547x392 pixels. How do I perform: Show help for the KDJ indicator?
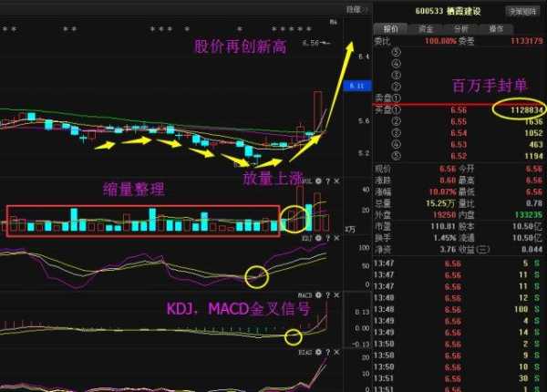click(327, 238)
